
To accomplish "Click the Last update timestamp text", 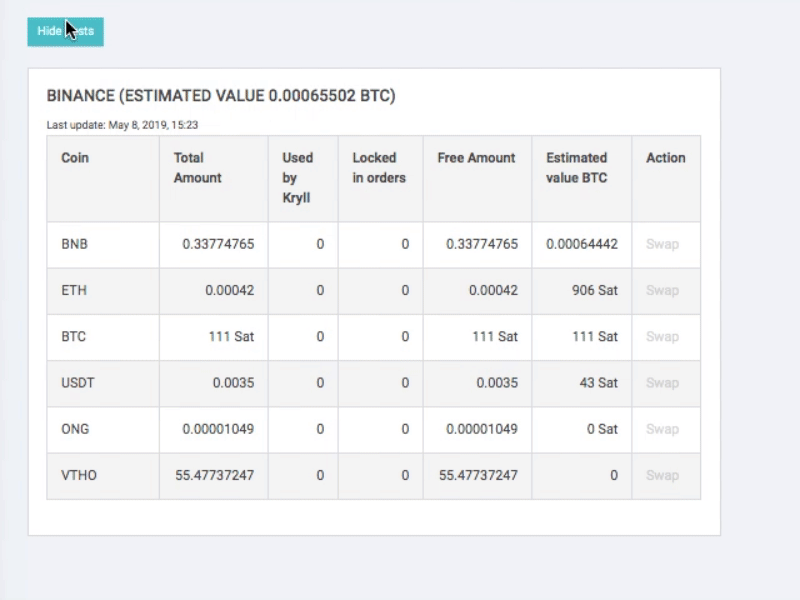I will pos(122,125).
